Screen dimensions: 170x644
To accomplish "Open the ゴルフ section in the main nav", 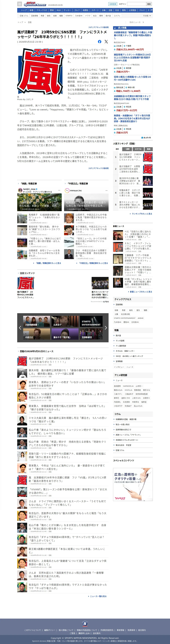I will click(x=77, y=10).
